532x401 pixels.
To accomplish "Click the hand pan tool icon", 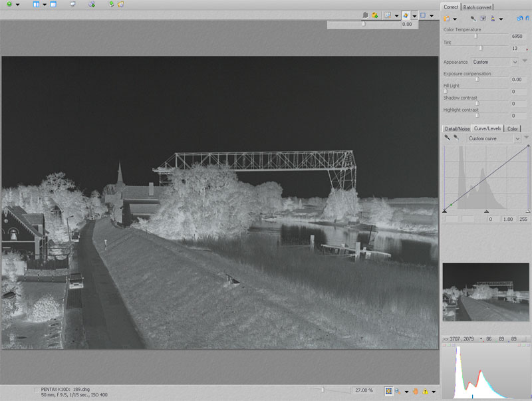I will click(416, 391).
